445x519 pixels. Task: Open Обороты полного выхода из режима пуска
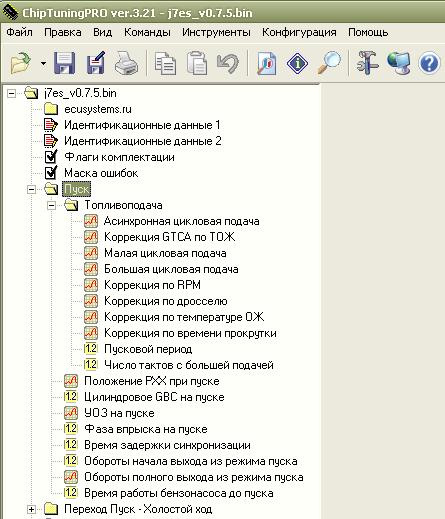(194, 477)
